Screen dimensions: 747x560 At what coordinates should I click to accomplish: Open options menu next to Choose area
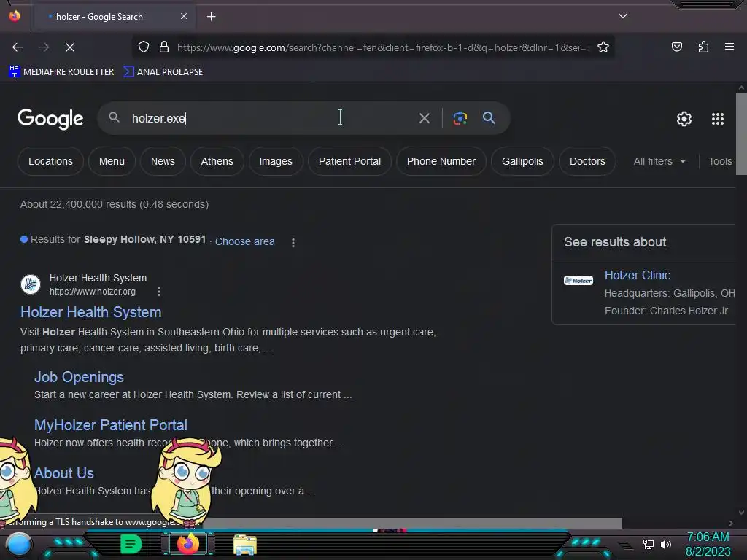pyautogui.click(x=293, y=242)
